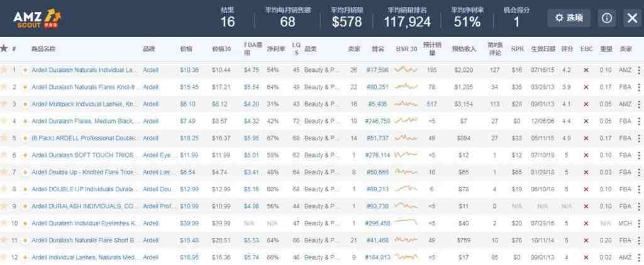Viewport: 644px width, 265px height.
Task: Expand row 12 with the plus icon
Action: [25, 257]
